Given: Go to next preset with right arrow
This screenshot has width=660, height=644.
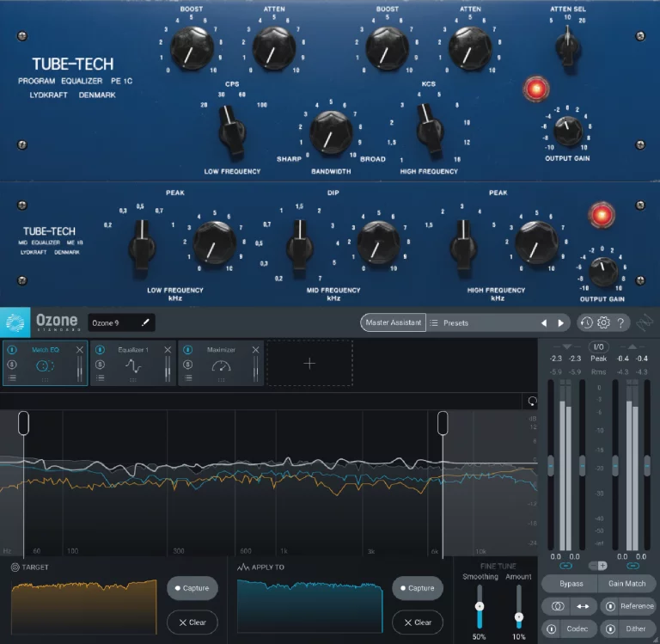Looking at the screenshot, I should [560, 323].
